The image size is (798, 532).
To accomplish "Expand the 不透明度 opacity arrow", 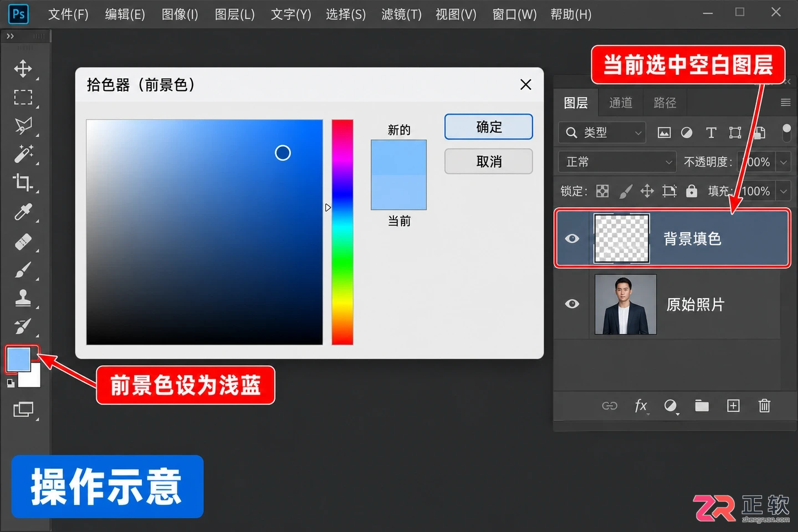I will pos(784,162).
